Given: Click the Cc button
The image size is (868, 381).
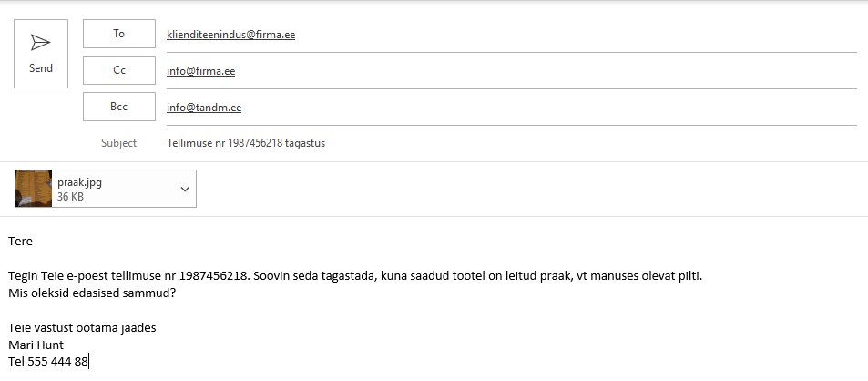Looking at the screenshot, I should coord(119,70).
